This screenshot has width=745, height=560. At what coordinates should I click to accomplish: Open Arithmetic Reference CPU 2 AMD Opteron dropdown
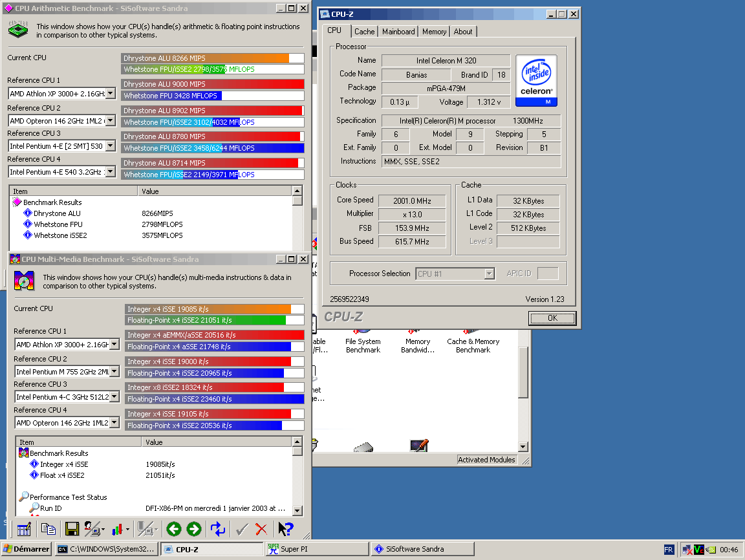coord(111,121)
